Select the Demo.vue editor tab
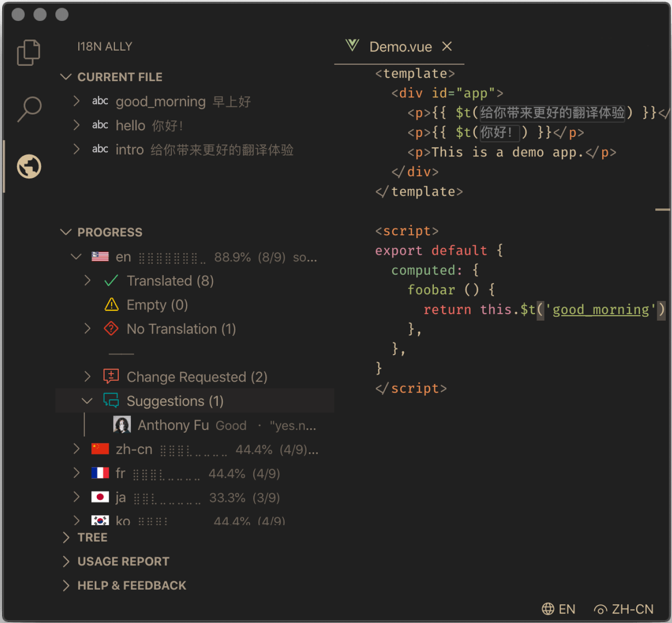672x623 pixels. click(400, 47)
